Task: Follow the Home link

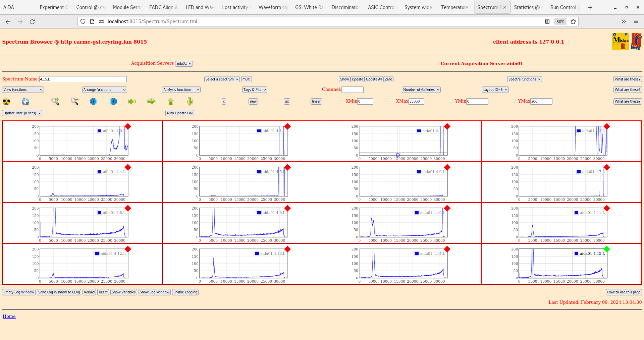Action: pos(9,316)
